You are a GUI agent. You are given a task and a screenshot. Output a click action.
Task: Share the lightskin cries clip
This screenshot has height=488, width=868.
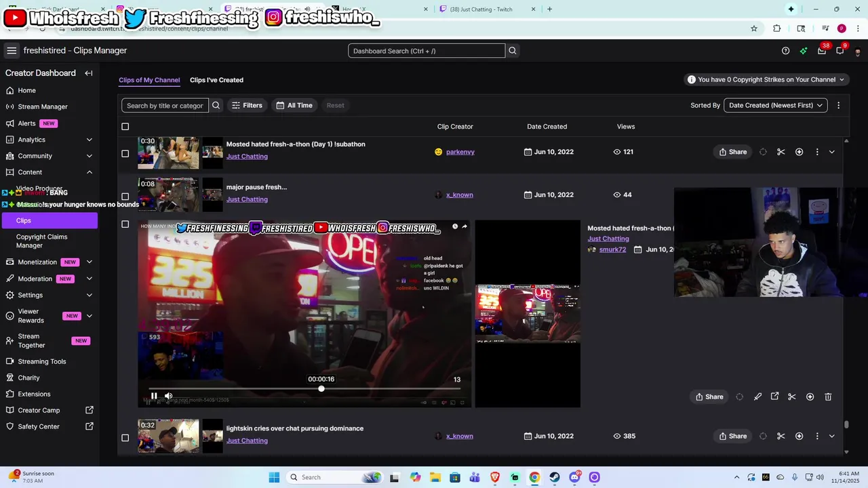pyautogui.click(x=732, y=436)
